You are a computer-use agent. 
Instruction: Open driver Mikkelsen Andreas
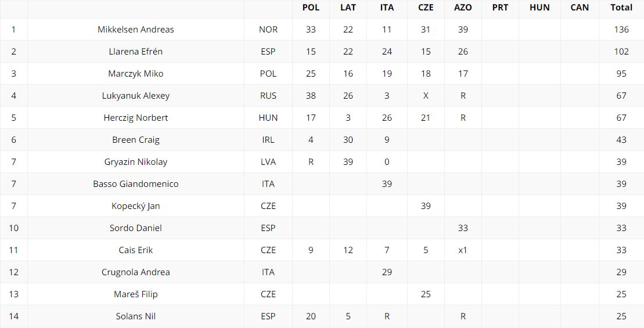[x=136, y=30]
